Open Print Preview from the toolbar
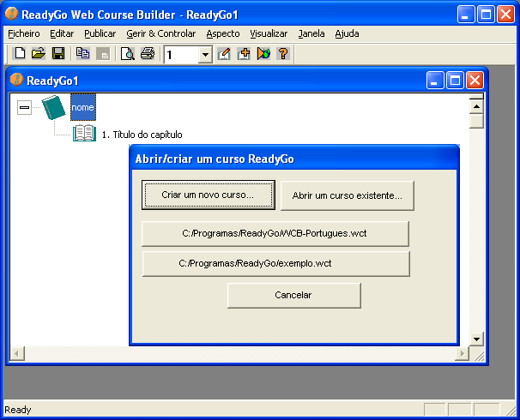This screenshot has width=520, height=420. coord(128,54)
